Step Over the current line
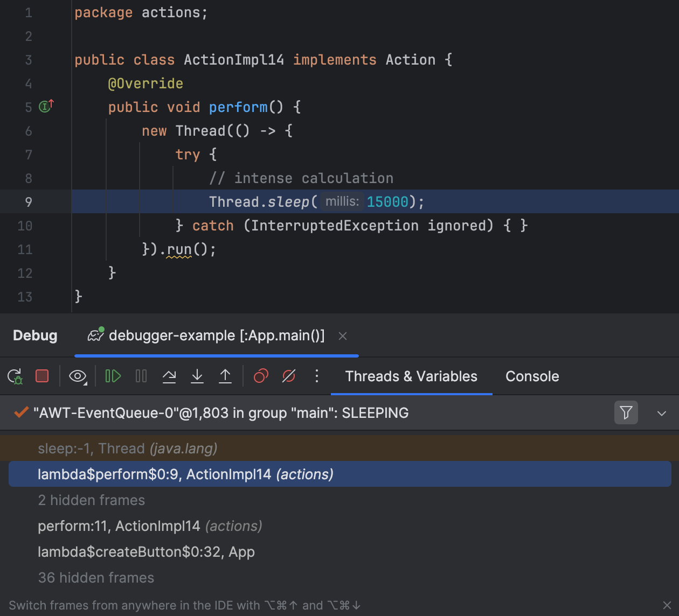This screenshot has width=679, height=616. pyautogui.click(x=169, y=376)
